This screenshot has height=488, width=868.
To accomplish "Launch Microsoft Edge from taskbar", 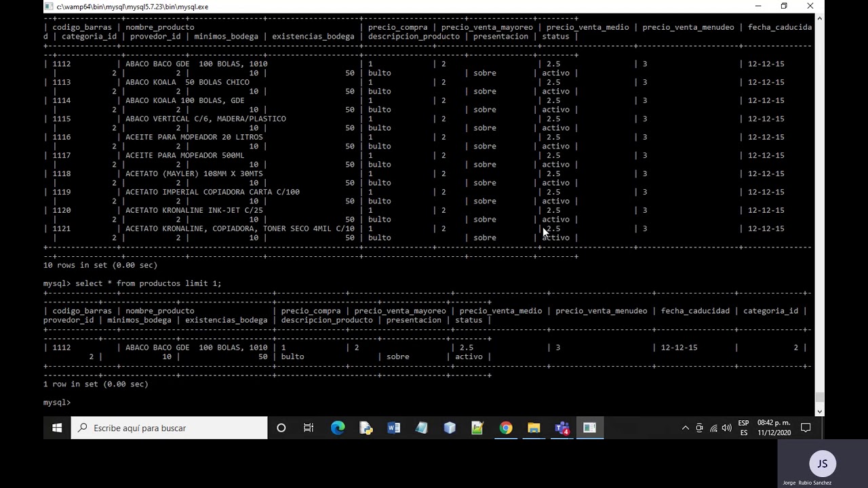I will click(337, 428).
